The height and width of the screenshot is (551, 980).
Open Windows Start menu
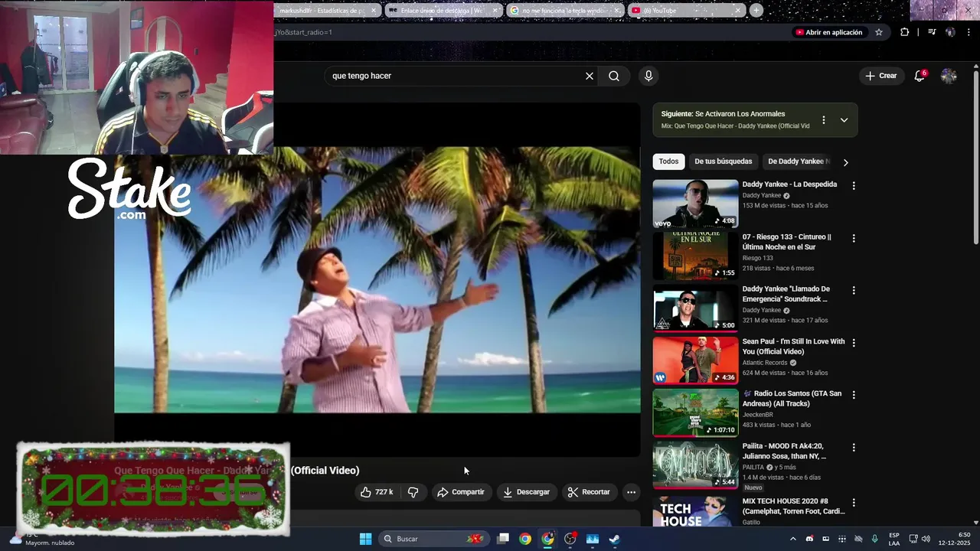365,539
